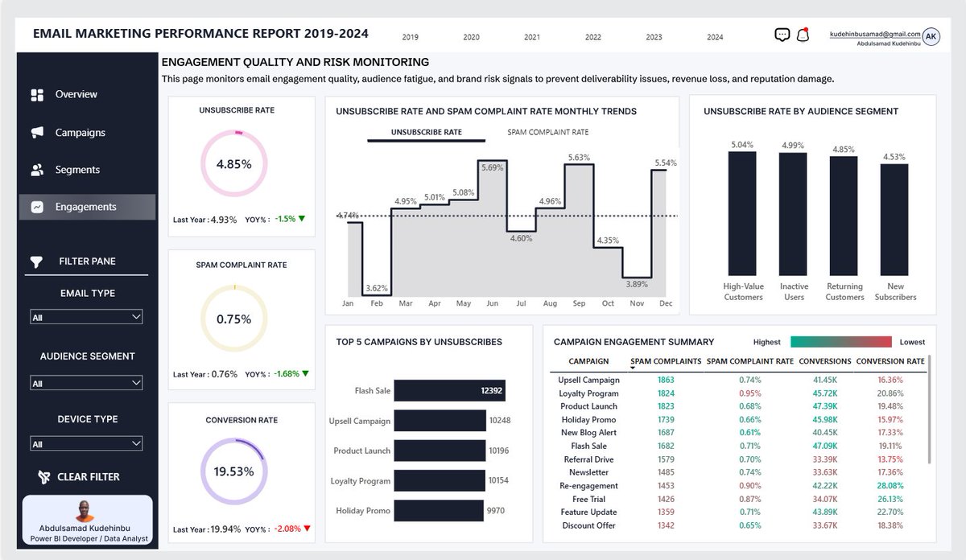Click the Feature Update campaign row

point(738,513)
